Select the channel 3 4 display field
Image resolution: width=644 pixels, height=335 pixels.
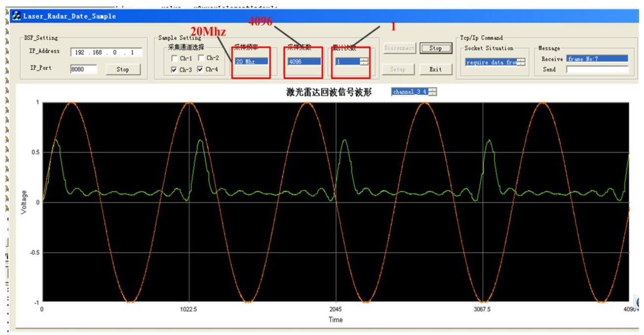pyautogui.click(x=410, y=92)
